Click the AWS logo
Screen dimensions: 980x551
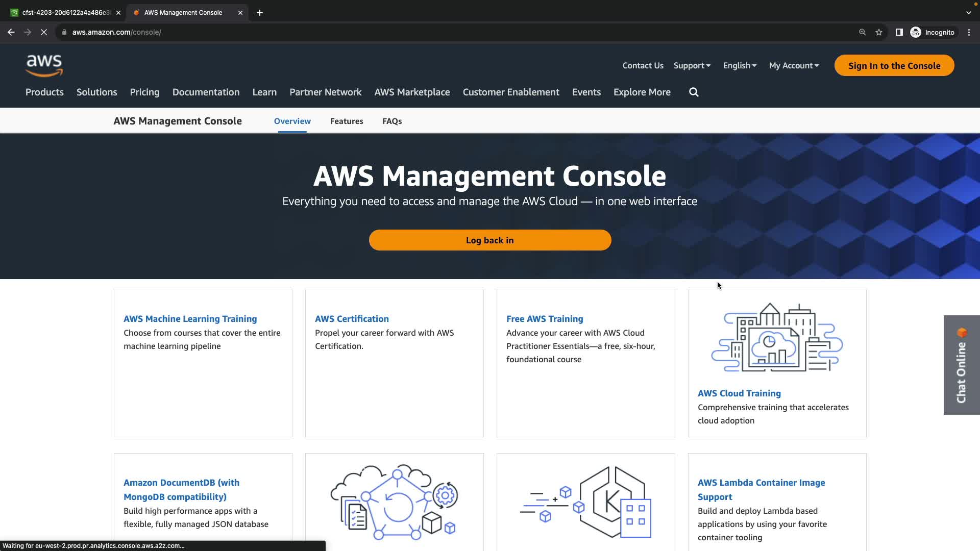[x=44, y=66]
